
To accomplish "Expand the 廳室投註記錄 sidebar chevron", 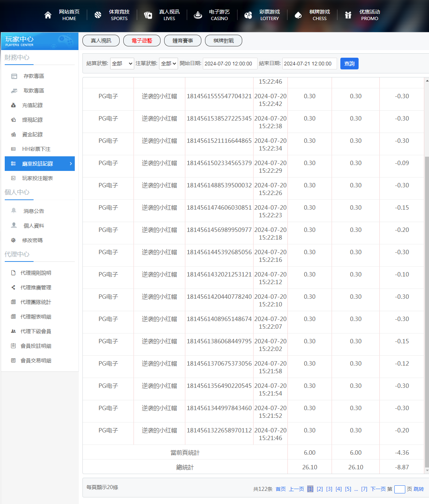I will [x=71, y=164].
